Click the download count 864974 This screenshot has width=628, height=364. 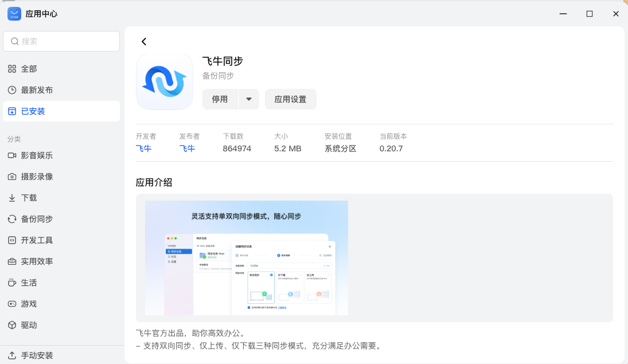(237, 148)
